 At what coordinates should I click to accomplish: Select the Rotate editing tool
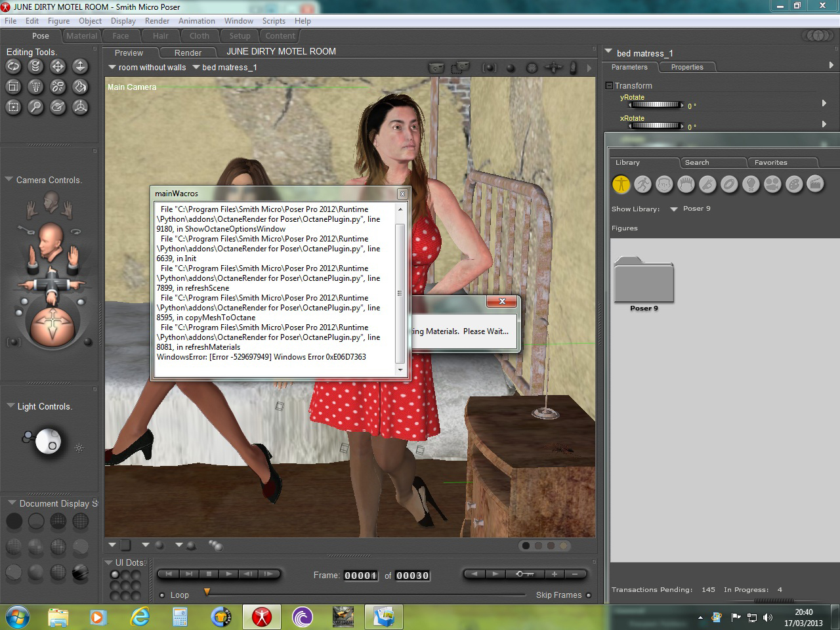[13, 66]
